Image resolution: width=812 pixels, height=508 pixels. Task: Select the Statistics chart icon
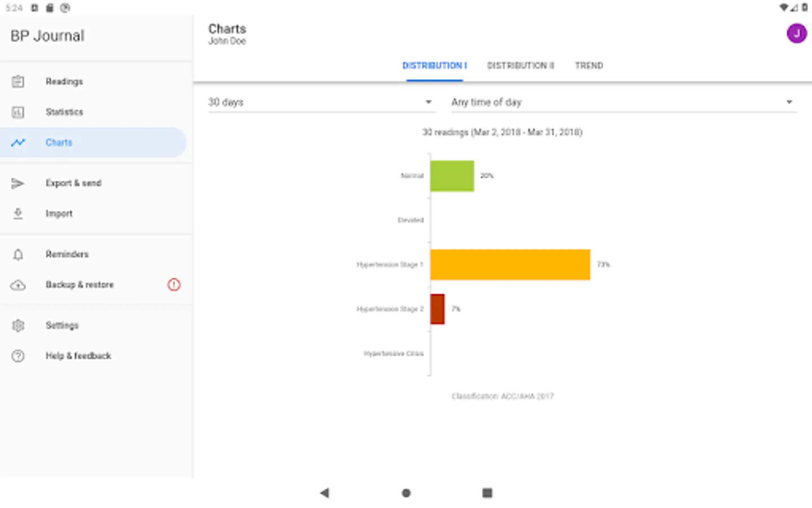point(18,112)
